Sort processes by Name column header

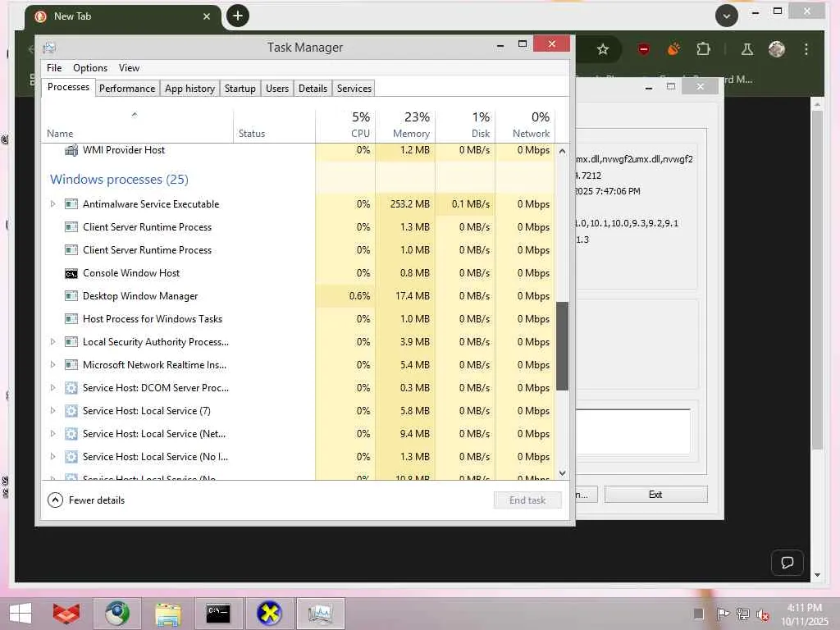click(x=137, y=126)
